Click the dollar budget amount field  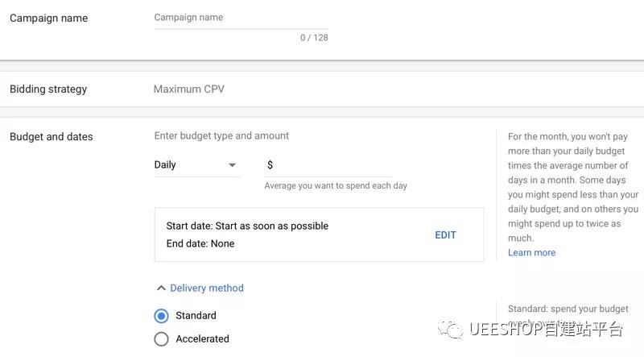tap(332, 165)
